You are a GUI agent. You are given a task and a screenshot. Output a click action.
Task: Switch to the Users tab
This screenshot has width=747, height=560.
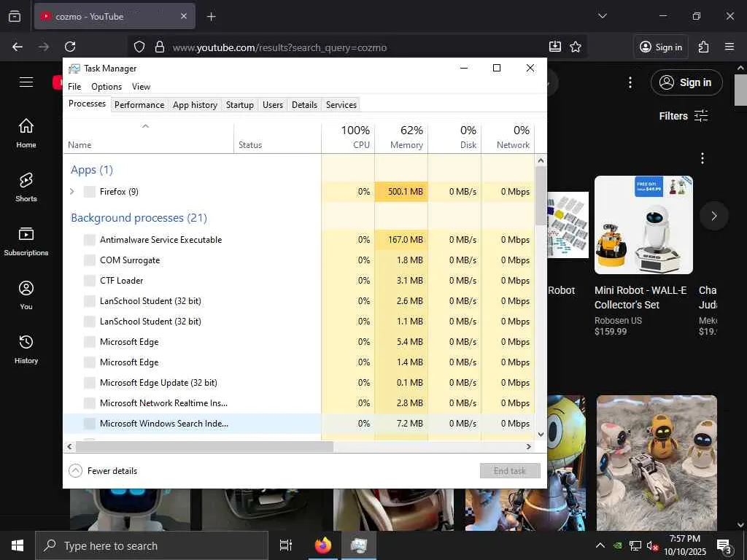tap(273, 105)
